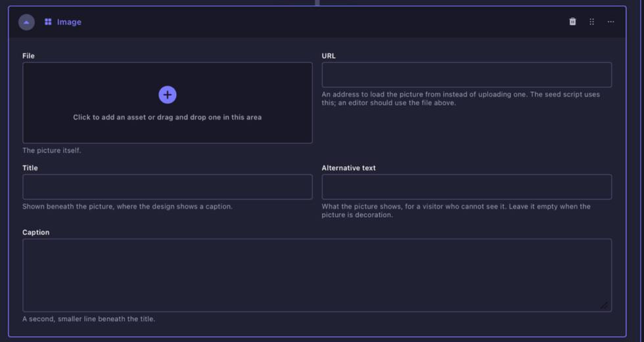Click the 'What the picture shows' hint text
Viewport: 644px width, 342px height.
[456, 211]
